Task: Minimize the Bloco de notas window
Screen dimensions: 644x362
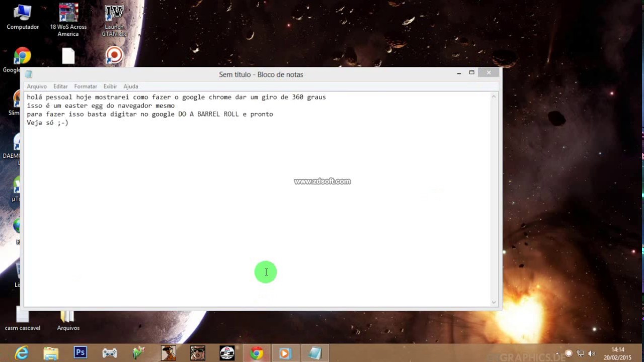Action: [459, 73]
